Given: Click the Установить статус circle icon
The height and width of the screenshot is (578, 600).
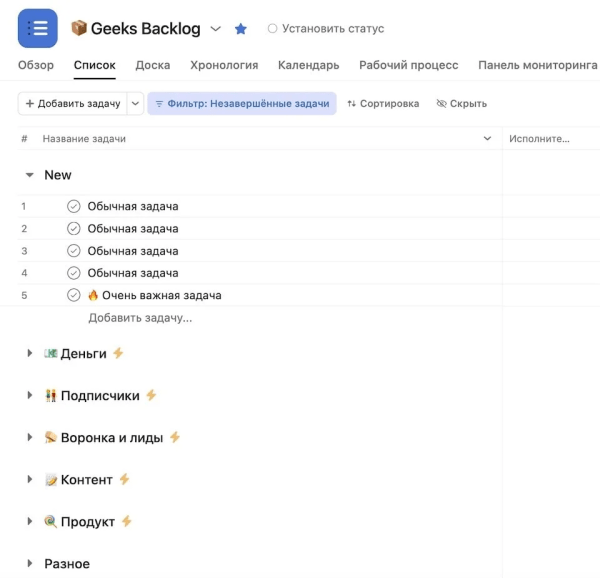Looking at the screenshot, I should 272,29.
